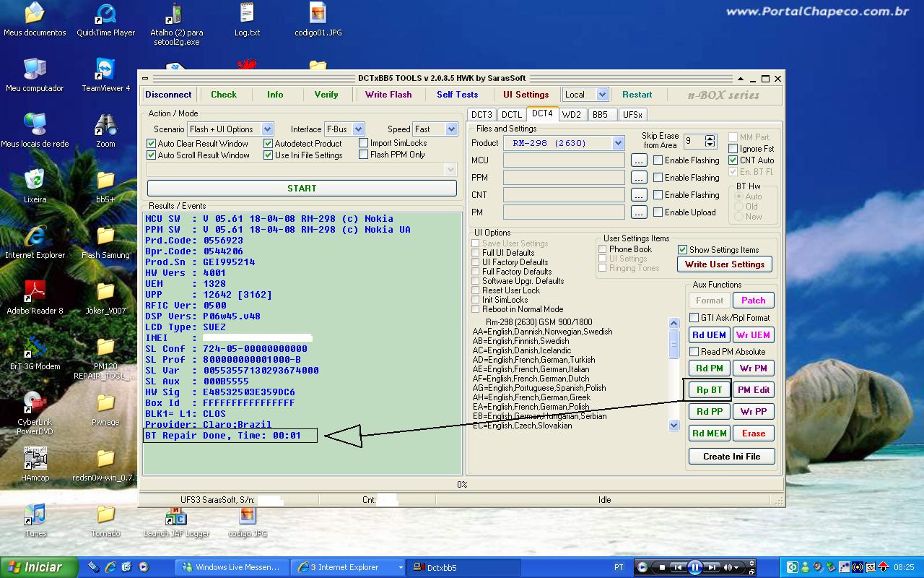Image resolution: width=924 pixels, height=578 pixels.
Task: Enable Show Settings Items checkbox
Action: click(x=682, y=250)
